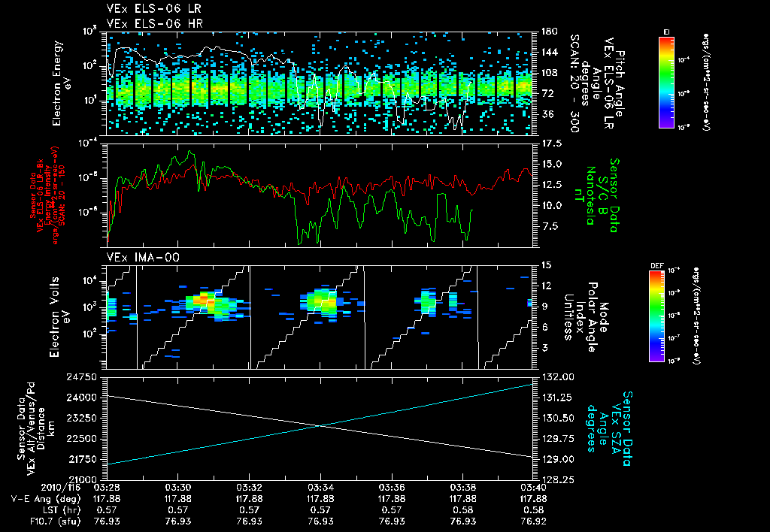This screenshot has height=532, width=770.
Task: Click SZA tick '129.75'
Action: [557, 439]
